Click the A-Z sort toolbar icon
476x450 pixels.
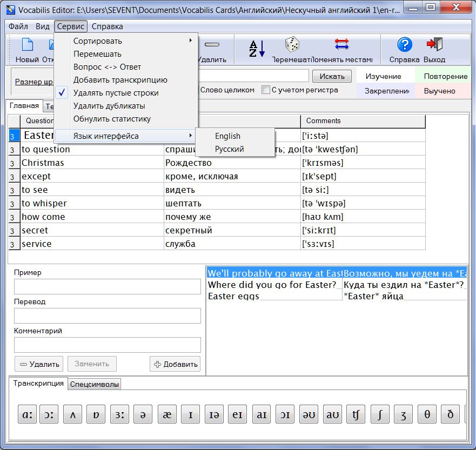(257, 49)
